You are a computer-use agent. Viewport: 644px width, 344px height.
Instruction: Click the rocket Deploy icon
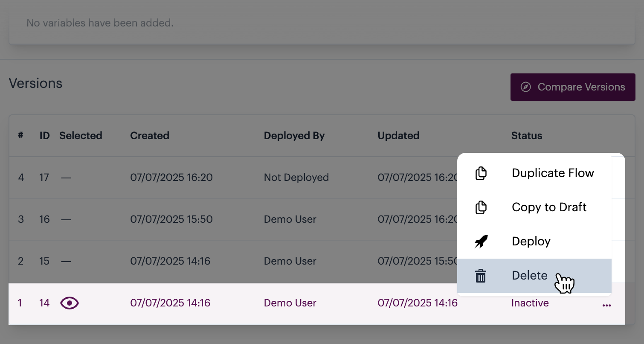(481, 242)
